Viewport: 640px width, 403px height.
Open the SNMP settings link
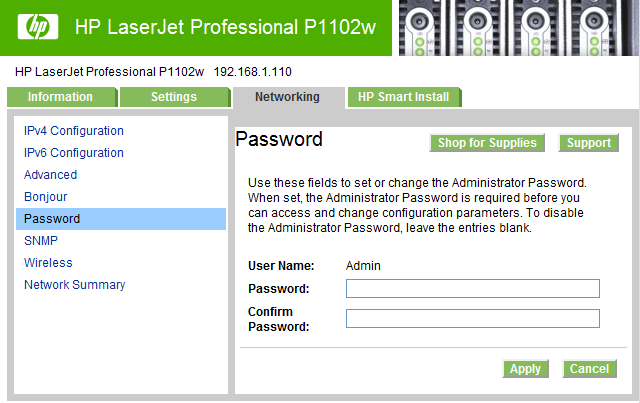click(41, 241)
